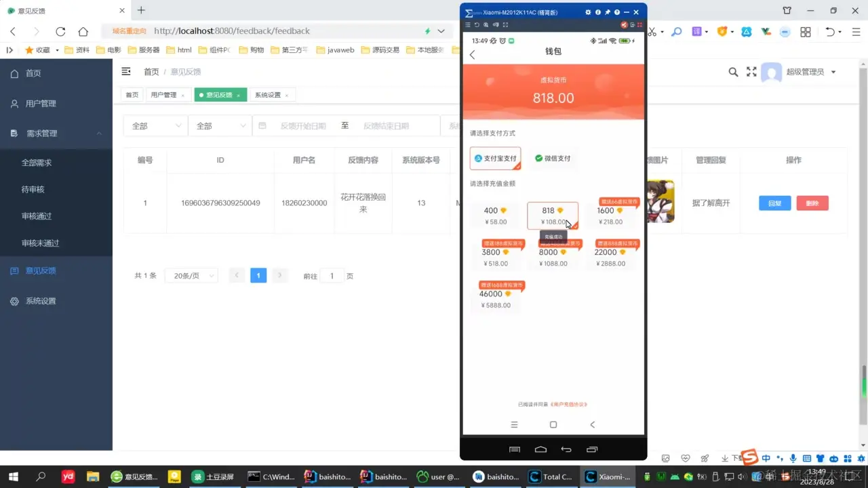
Task: Tap the phone's recent apps menu button
Action: coord(514,425)
